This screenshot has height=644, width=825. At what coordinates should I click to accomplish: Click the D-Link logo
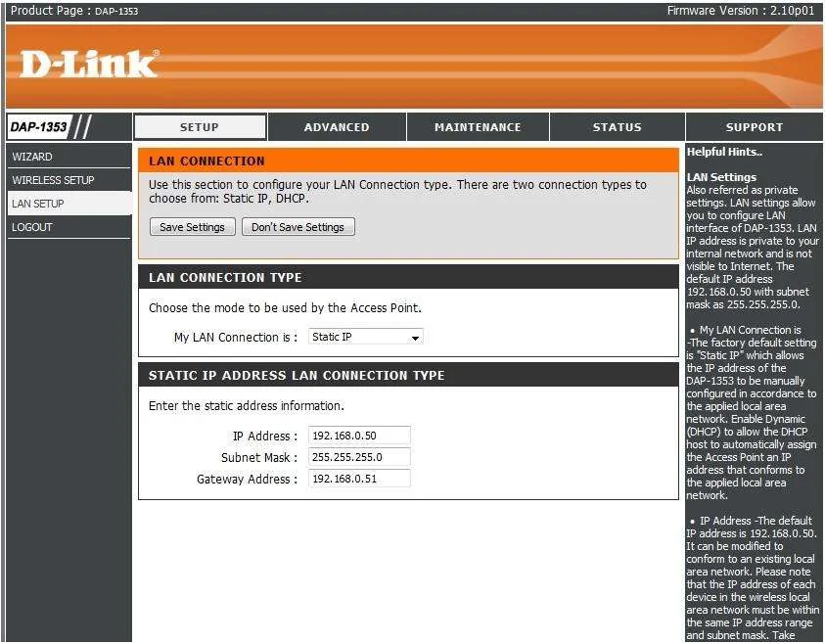[88, 65]
